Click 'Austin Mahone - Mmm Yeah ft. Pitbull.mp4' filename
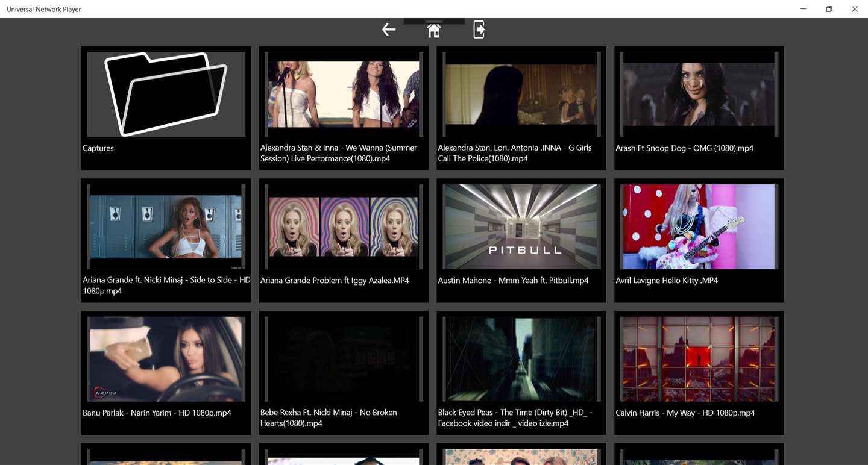Image resolution: width=868 pixels, height=465 pixels. 513,281
